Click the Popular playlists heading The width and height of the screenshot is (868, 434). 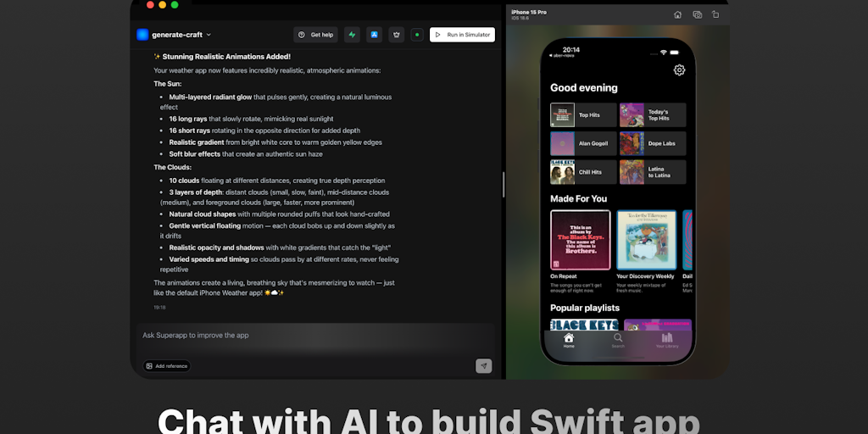pos(585,308)
